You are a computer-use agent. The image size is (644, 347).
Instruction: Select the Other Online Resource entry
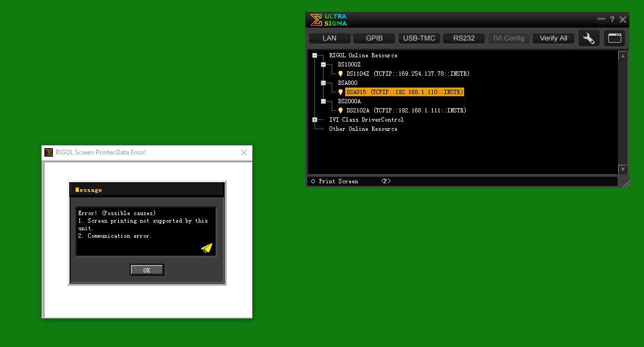pyautogui.click(x=363, y=129)
